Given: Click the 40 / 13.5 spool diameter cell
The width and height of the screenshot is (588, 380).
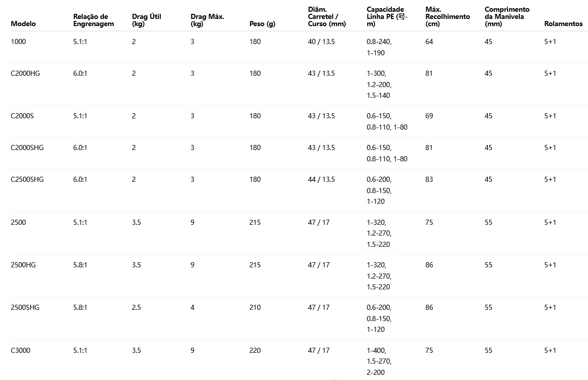Looking at the screenshot, I should 321,41.
